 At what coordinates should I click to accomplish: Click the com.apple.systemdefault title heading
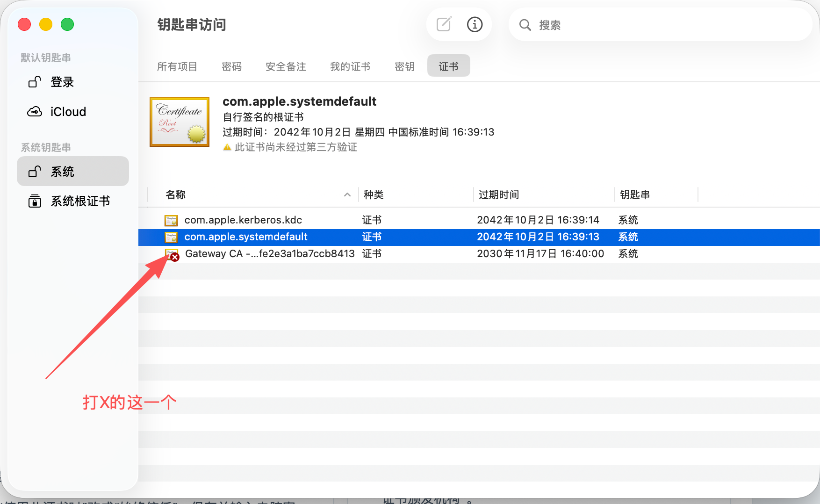click(299, 101)
